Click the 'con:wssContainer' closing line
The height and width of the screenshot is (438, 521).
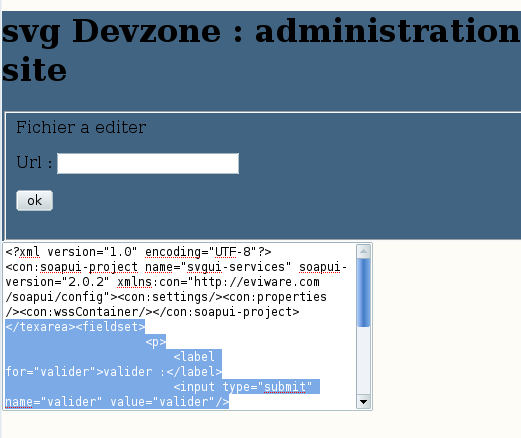click(152, 312)
